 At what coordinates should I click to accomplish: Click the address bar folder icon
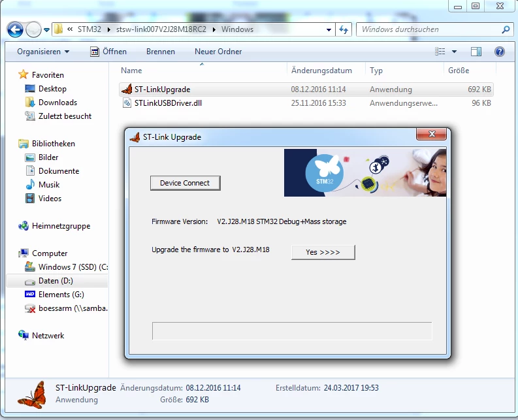pos(59,29)
